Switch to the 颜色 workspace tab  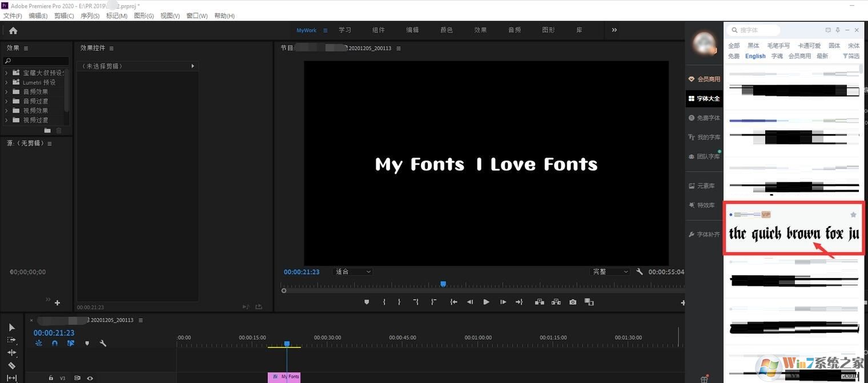tap(446, 30)
